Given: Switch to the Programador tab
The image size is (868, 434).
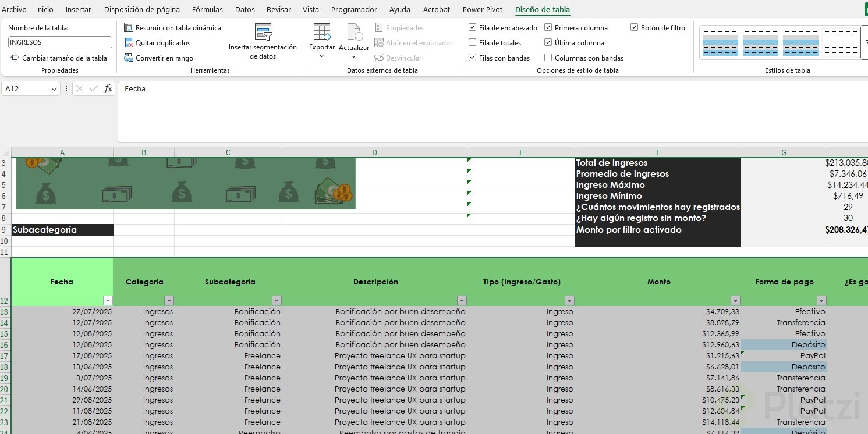Looking at the screenshot, I should click(354, 9).
